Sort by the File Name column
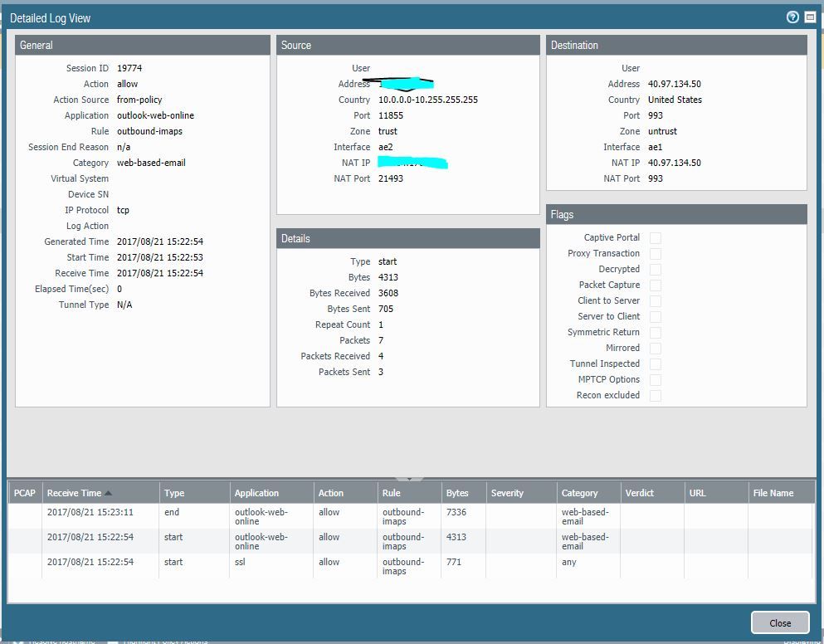This screenshot has height=644, width=824. [773, 493]
